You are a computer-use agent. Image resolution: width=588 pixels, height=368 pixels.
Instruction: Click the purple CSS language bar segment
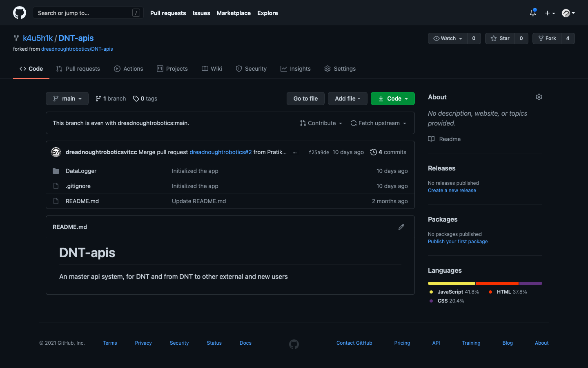(x=531, y=283)
